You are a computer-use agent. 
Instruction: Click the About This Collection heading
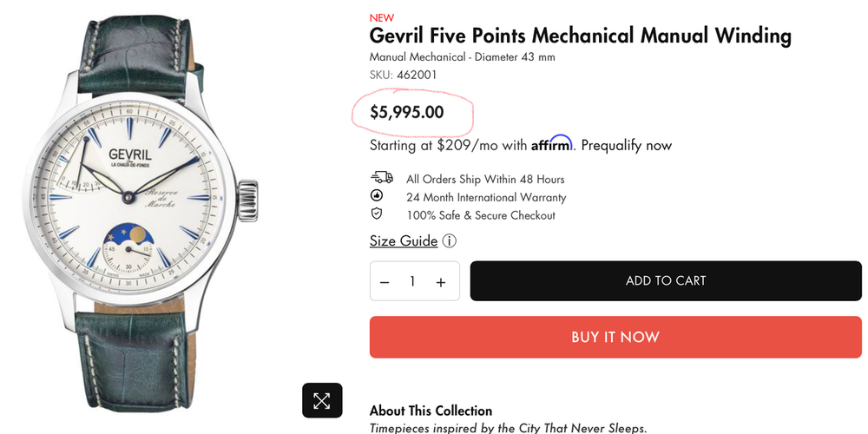(x=431, y=411)
